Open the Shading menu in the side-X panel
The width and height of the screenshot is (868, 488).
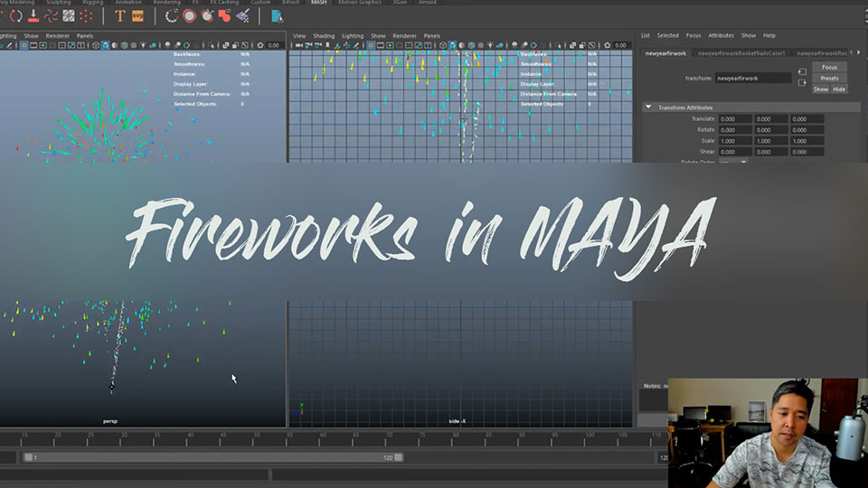tap(324, 35)
